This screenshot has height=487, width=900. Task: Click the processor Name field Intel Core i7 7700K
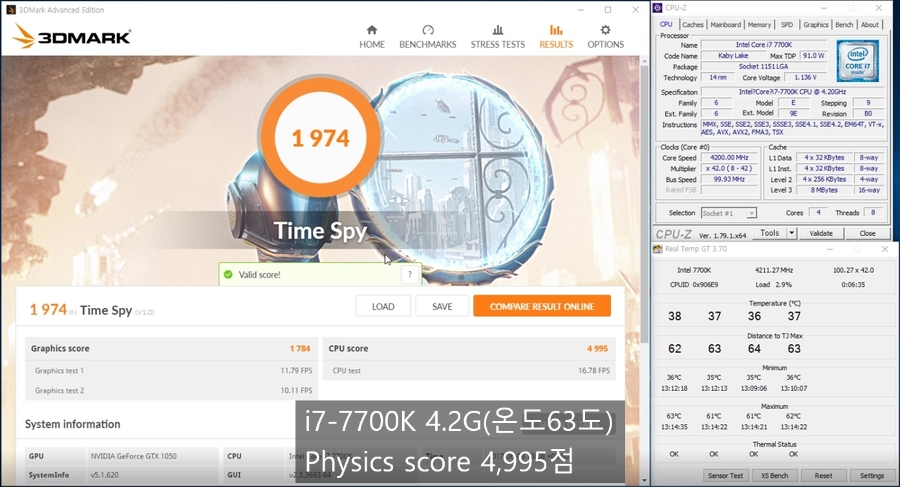pyautogui.click(x=763, y=45)
